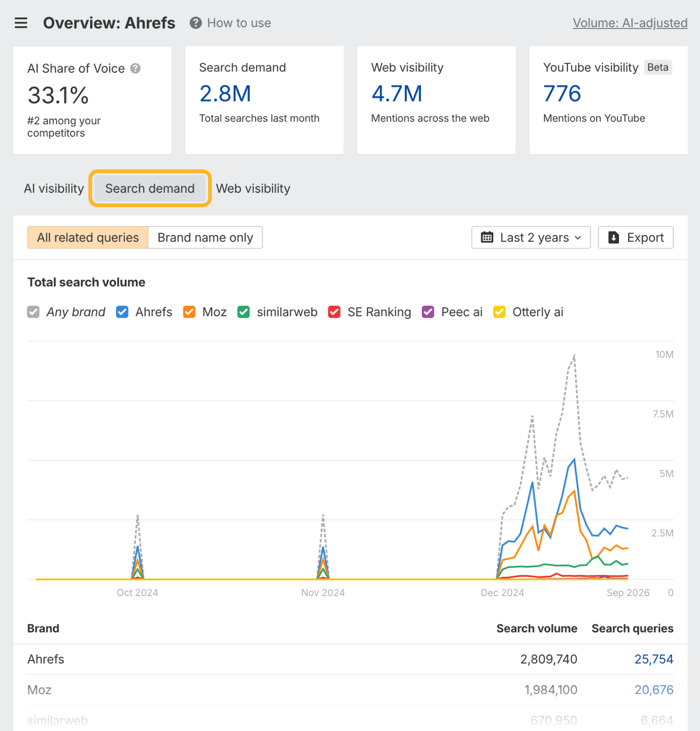The height and width of the screenshot is (731, 700).
Task: Click the Dec 2024 axis label
Action: pos(502,593)
